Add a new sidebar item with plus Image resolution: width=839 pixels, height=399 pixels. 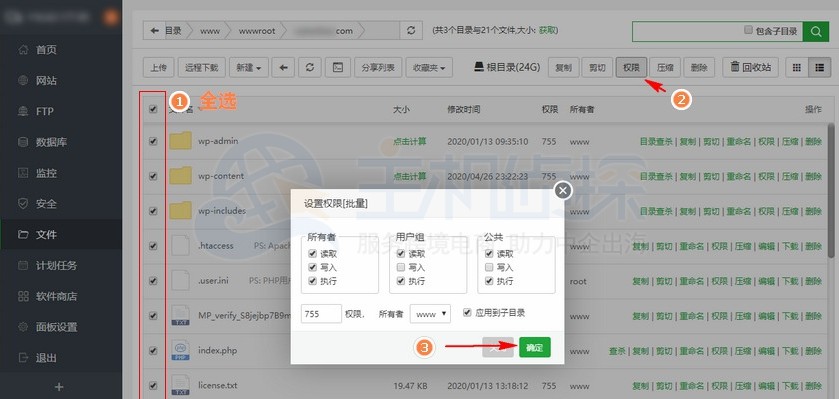point(59,387)
